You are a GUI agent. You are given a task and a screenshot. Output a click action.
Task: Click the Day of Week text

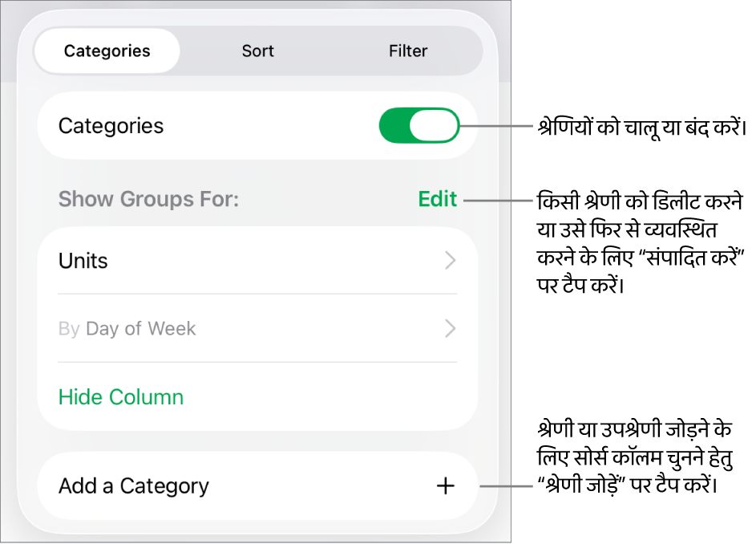(141, 328)
